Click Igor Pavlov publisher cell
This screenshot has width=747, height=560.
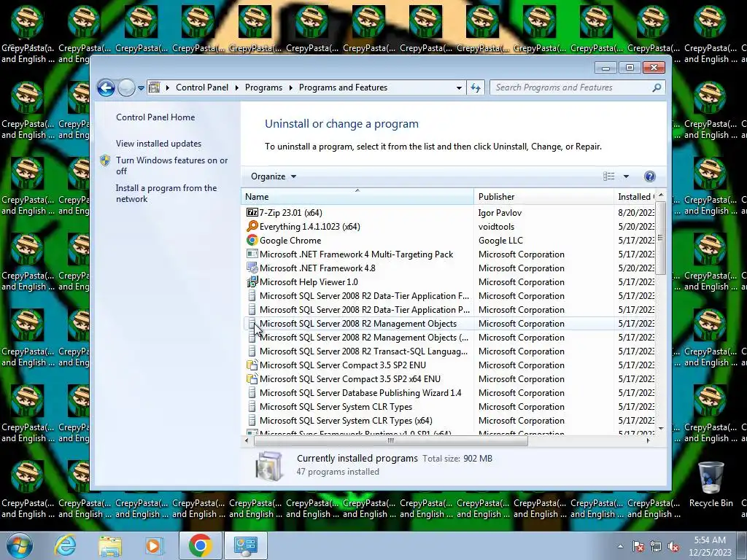[500, 213]
